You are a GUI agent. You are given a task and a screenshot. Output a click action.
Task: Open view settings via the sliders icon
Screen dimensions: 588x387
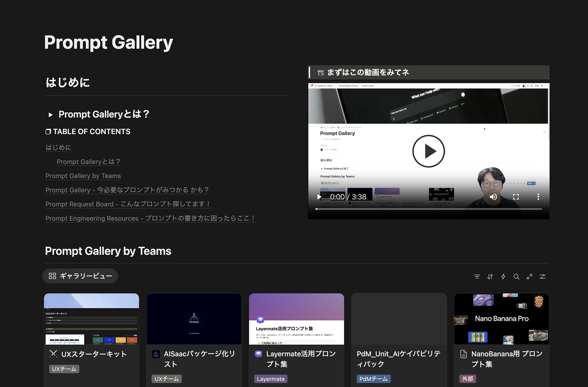point(542,276)
